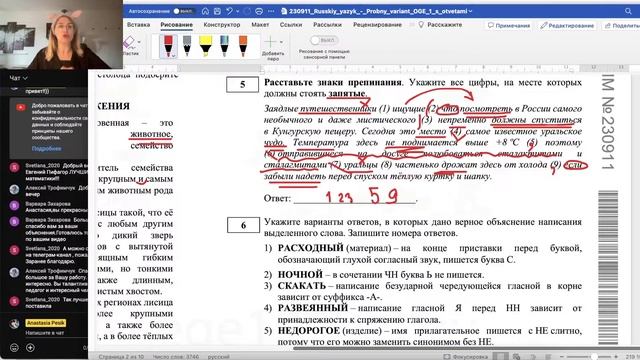The height and width of the screenshot is (360, 640).
Task: Switch to the Конструктор tab
Action: (222, 25)
